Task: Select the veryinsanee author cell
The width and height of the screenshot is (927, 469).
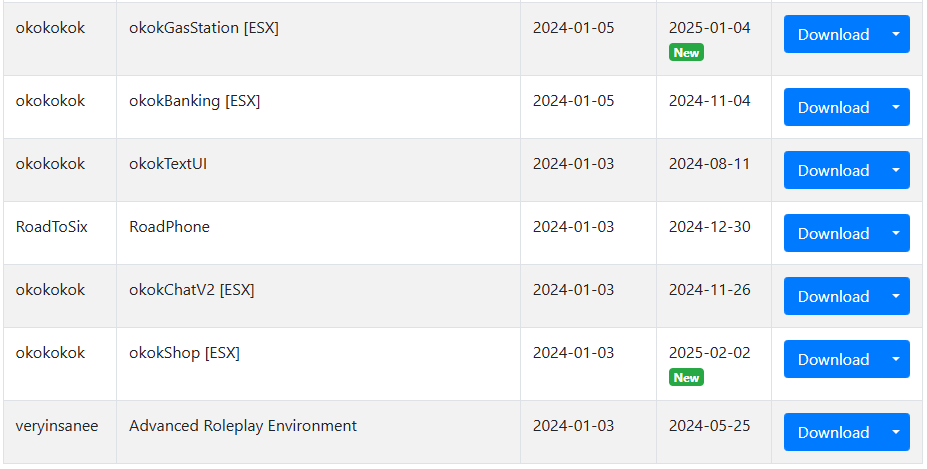Action: pos(60,432)
